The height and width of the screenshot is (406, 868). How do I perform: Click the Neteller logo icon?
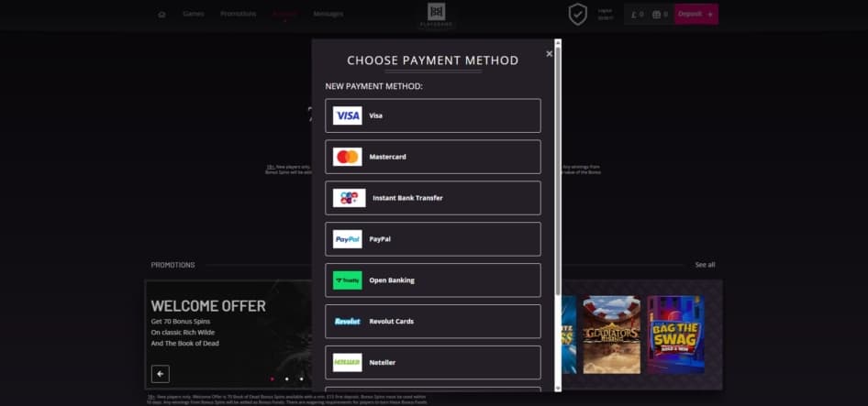pyautogui.click(x=348, y=362)
